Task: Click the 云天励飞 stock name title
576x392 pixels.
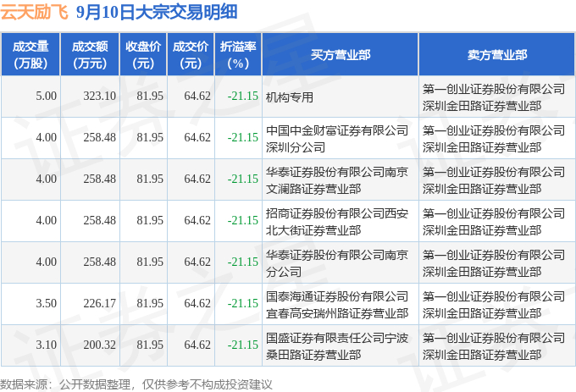Action: (34, 12)
